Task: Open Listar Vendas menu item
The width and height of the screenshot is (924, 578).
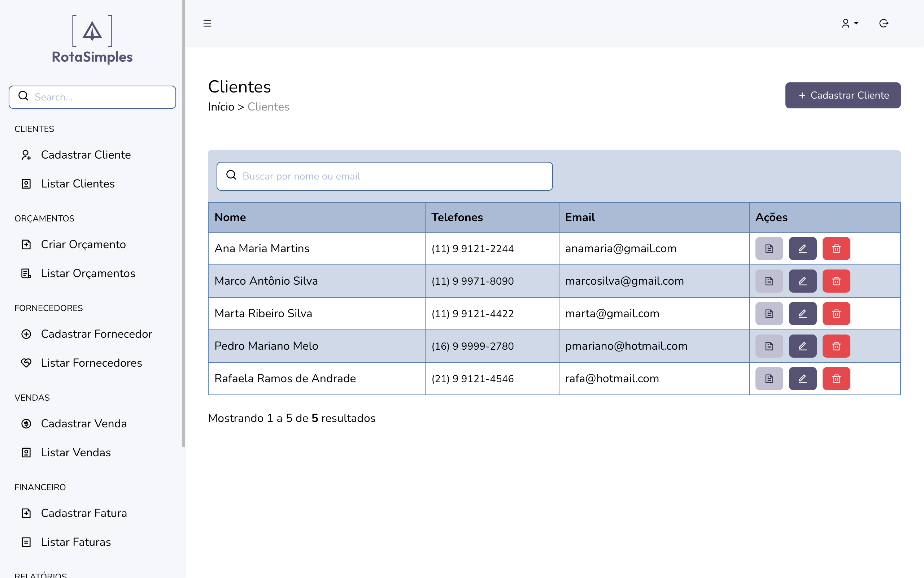Action: pyautogui.click(x=66, y=453)
